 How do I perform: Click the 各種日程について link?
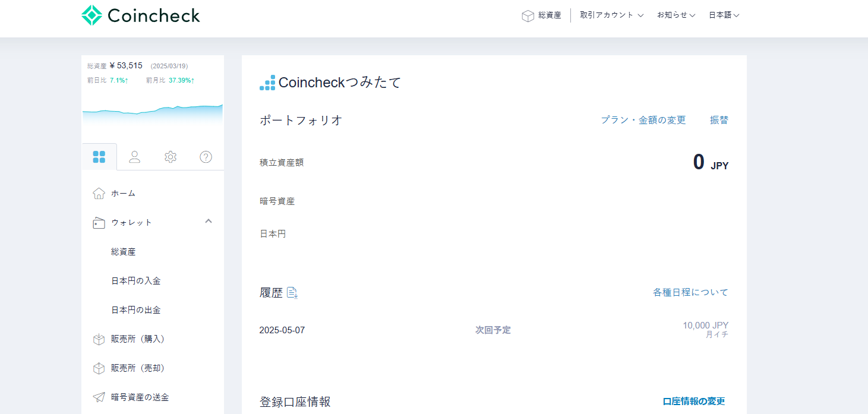click(x=690, y=292)
